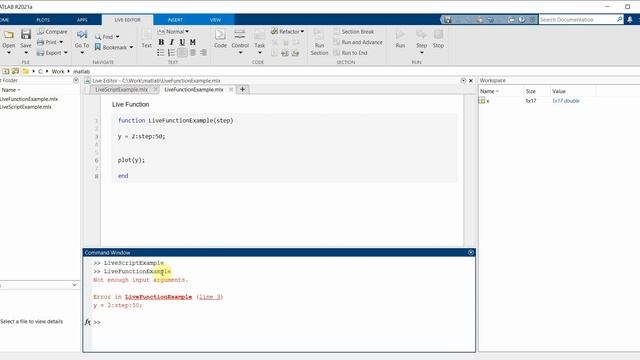Stop execution with Stop button
The height and width of the screenshot is (360, 640).
[438, 39]
